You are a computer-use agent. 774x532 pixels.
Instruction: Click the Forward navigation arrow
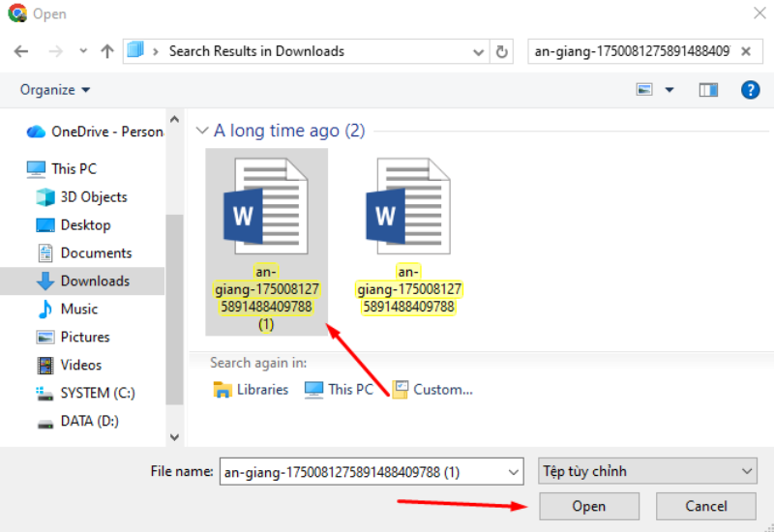click(x=56, y=51)
